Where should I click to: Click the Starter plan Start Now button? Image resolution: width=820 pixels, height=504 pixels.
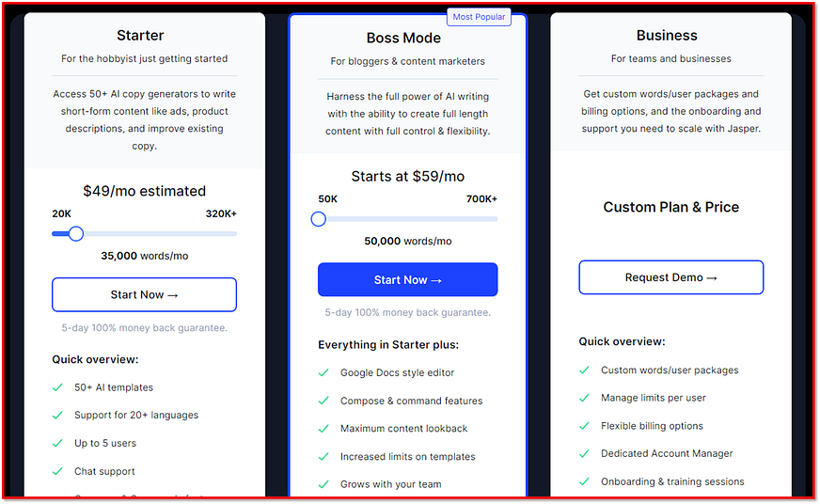click(x=144, y=294)
